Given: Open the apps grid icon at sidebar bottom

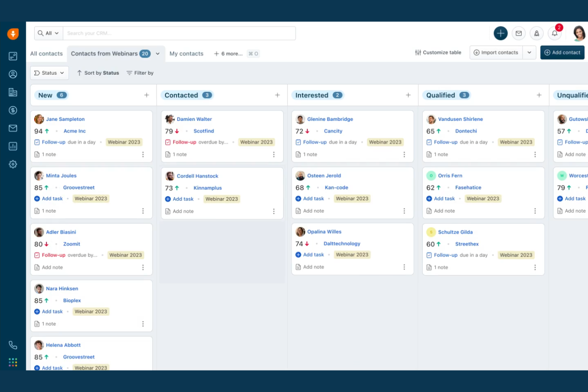Looking at the screenshot, I should click(x=13, y=362).
